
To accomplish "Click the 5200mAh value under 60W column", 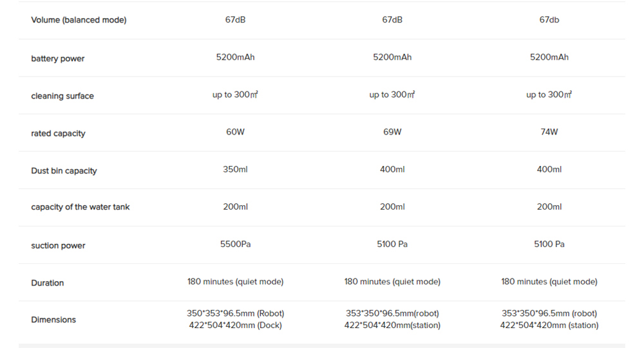I will [x=235, y=57].
